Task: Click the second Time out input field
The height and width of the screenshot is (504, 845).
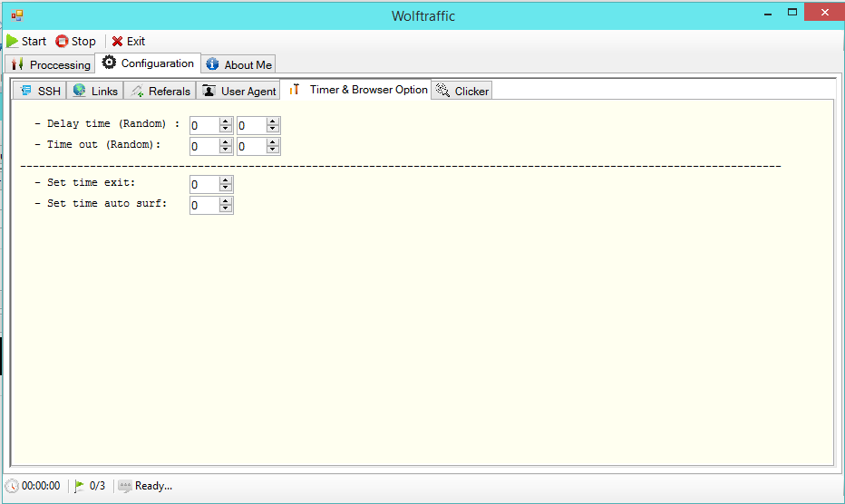Action: coord(250,146)
